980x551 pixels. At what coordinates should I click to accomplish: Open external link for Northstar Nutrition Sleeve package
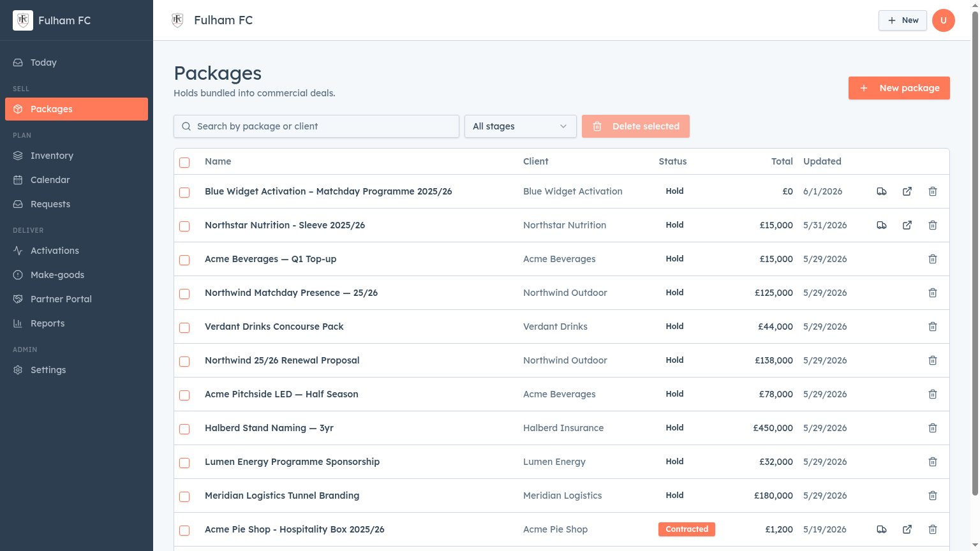[907, 225]
